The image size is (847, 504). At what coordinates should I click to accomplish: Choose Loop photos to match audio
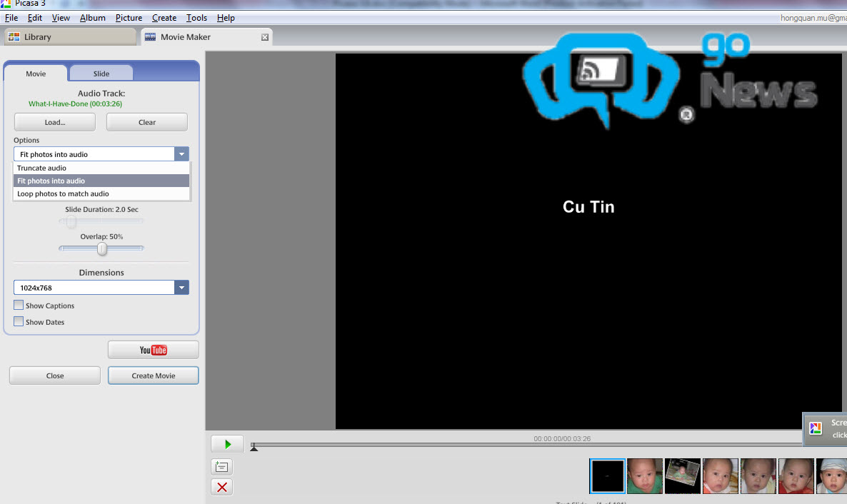101,194
